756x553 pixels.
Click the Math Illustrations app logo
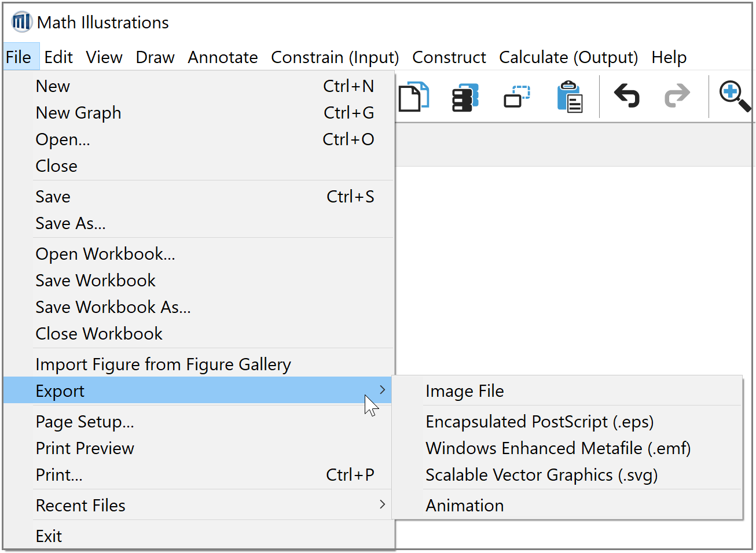click(21, 23)
